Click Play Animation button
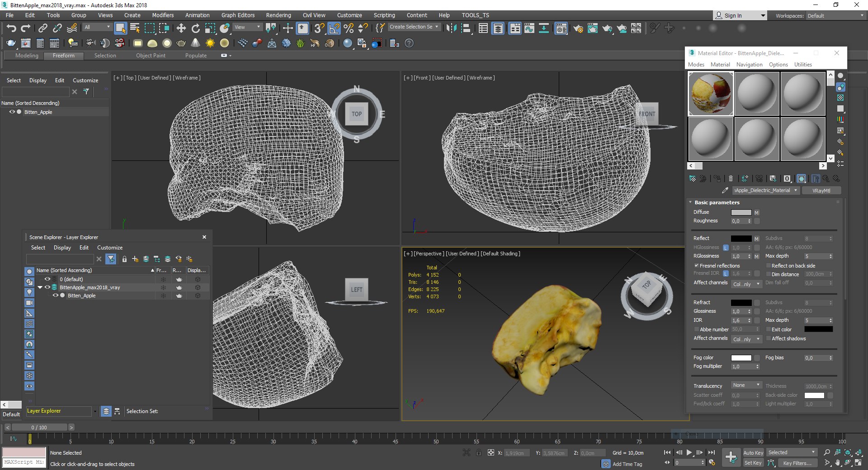 coord(689,452)
